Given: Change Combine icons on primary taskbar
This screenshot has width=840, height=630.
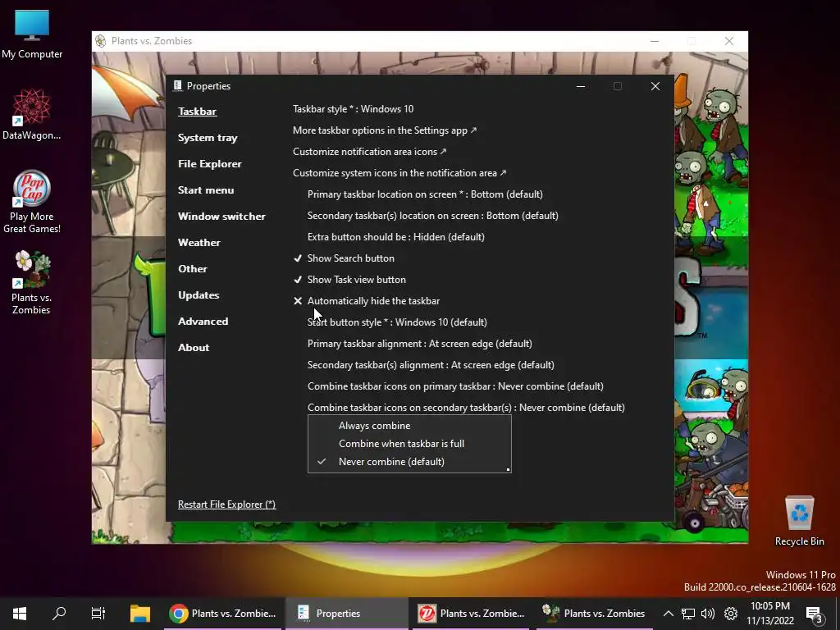Looking at the screenshot, I should tap(455, 387).
